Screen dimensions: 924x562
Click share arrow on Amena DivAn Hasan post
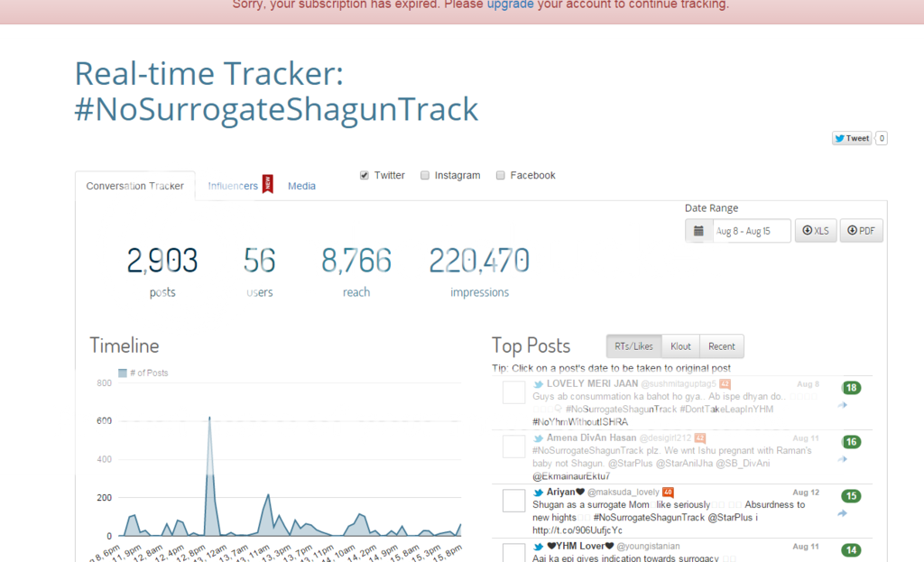(x=842, y=459)
